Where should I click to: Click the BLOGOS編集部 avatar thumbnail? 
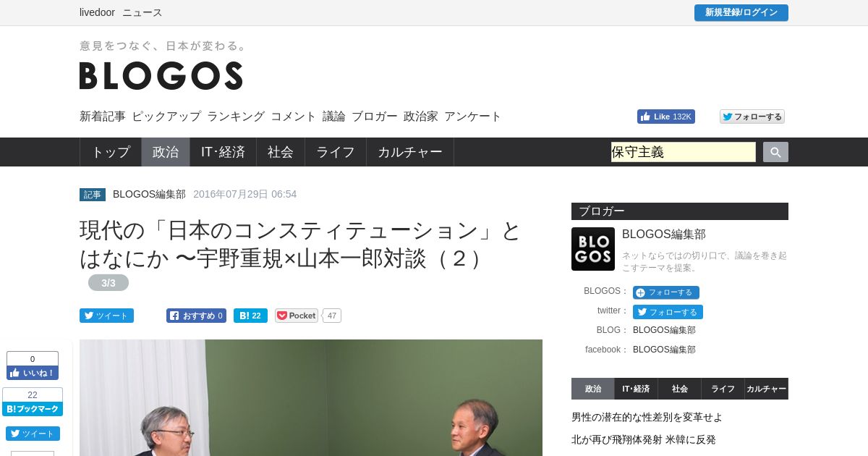pyautogui.click(x=593, y=249)
